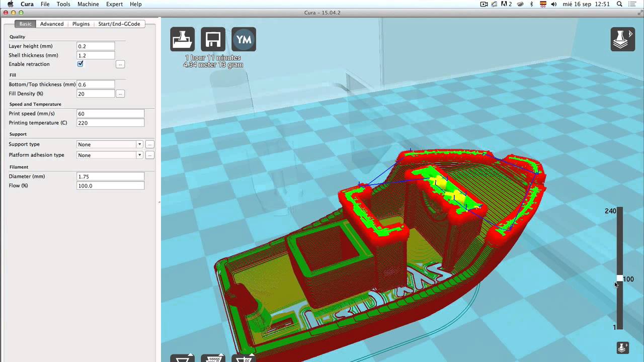Switch to the Start/End-GCode tab
Viewport: 644px width, 362px height.
119,24
